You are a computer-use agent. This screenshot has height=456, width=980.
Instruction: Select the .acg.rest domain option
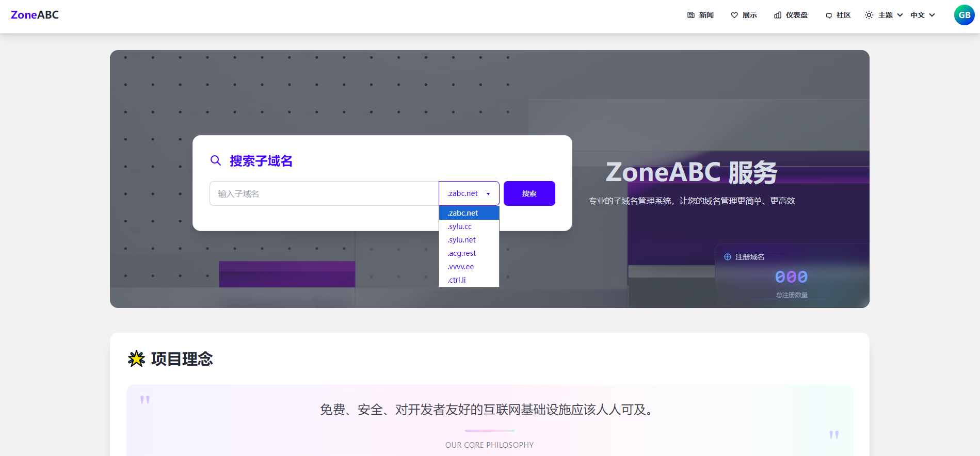click(x=462, y=253)
